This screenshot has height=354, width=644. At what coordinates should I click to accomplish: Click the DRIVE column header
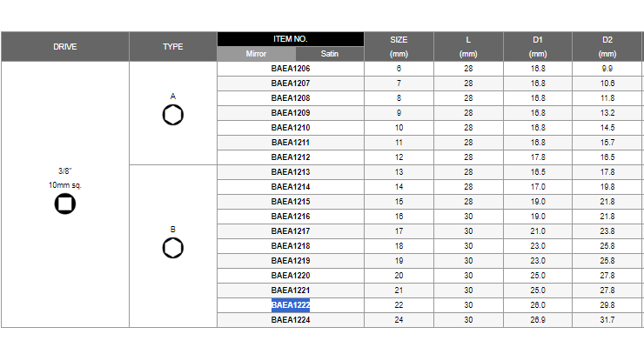(x=65, y=47)
